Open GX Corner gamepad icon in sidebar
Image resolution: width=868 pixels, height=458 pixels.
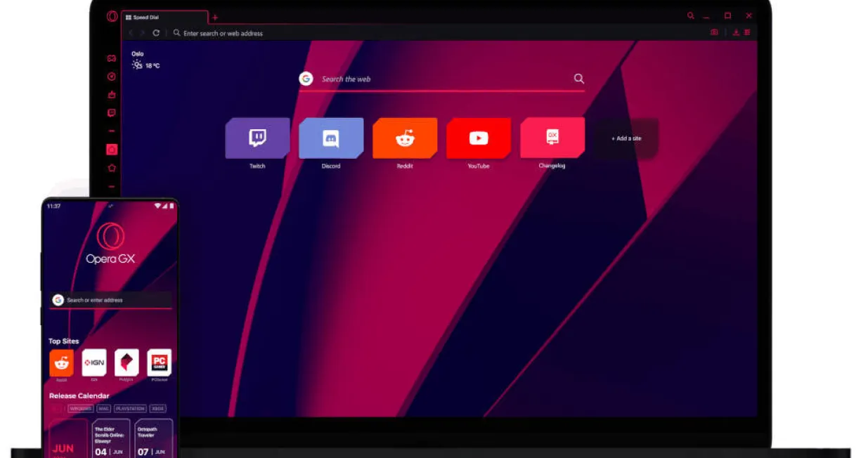coord(111,58)
